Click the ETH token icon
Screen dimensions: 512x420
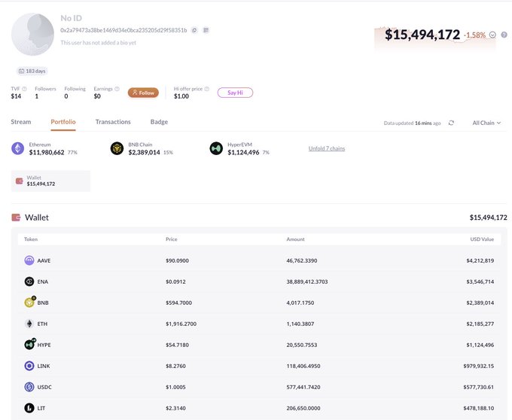point(29,324)
